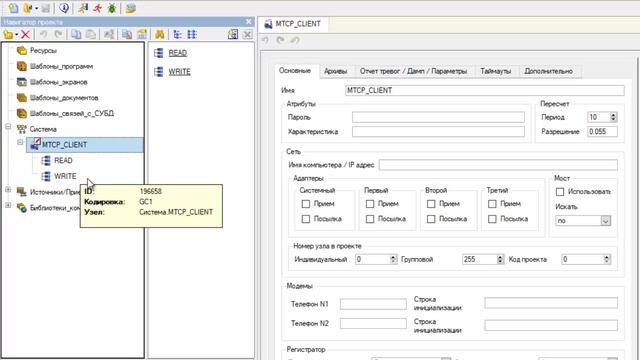Image resolution: width=640 pixels, height=360 pixels.
Task: Click the gray X icon at the navigator toolbar end
Action: pyautogui.click(x=247, y=35)
